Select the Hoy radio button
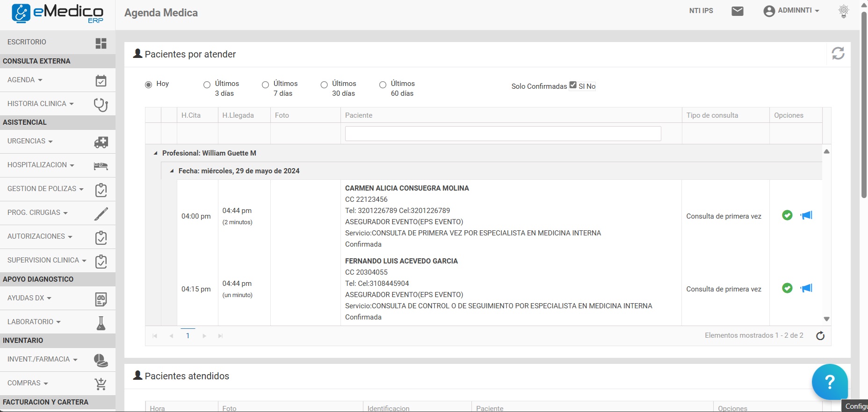The width and height of the screenshot is (868, 412). (149, 85)
